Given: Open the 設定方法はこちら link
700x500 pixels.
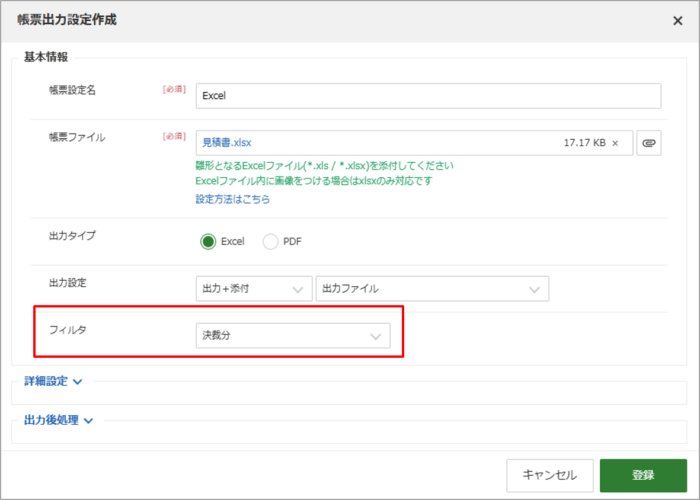Looking at the screenshot, I should 233,199.
